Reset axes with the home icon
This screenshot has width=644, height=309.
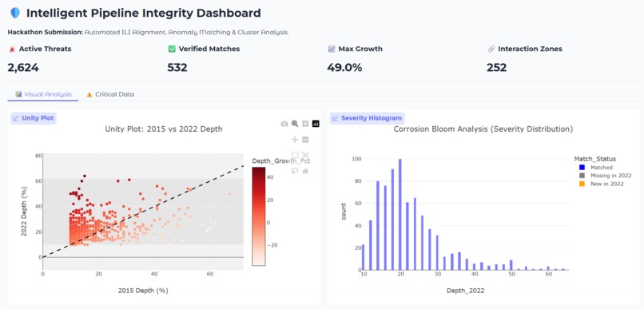[x=305, y=171]
